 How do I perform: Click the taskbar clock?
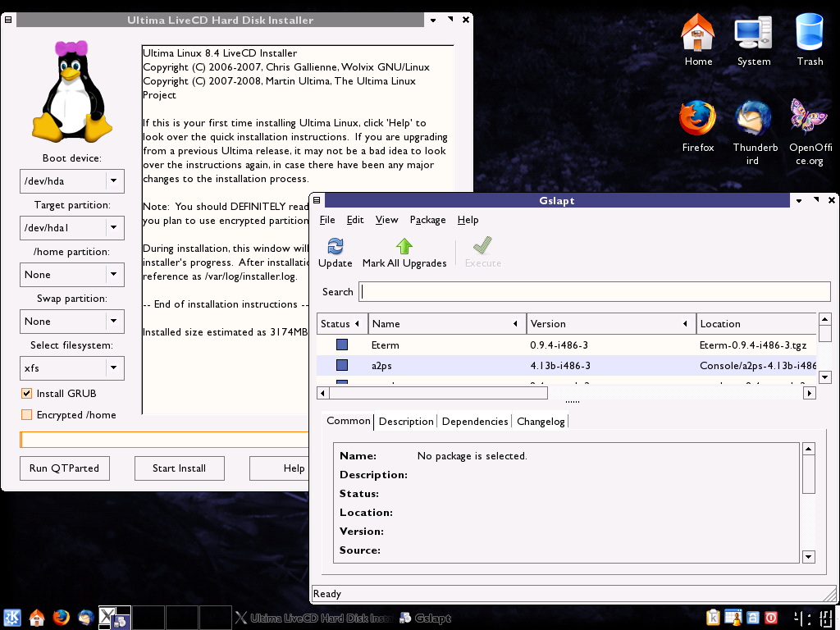(811, 618)
